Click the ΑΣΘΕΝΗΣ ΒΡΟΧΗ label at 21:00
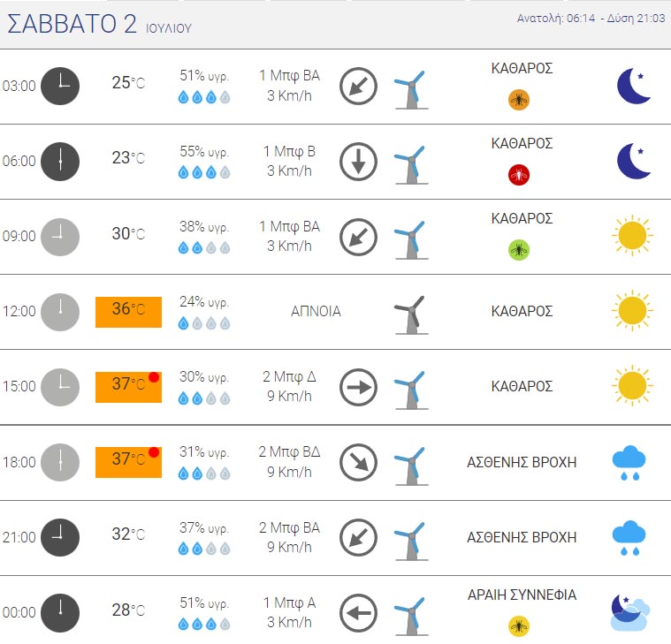 click(522, 537)
